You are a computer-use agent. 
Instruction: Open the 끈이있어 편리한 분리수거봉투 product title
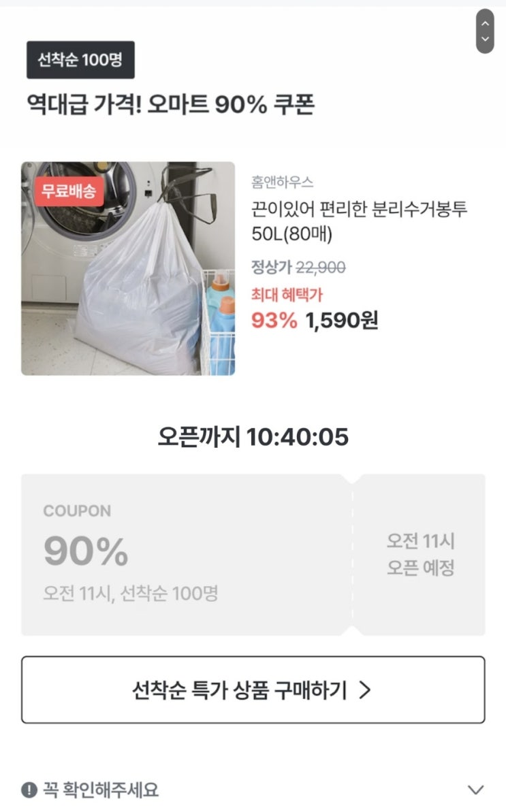point(359,221)
